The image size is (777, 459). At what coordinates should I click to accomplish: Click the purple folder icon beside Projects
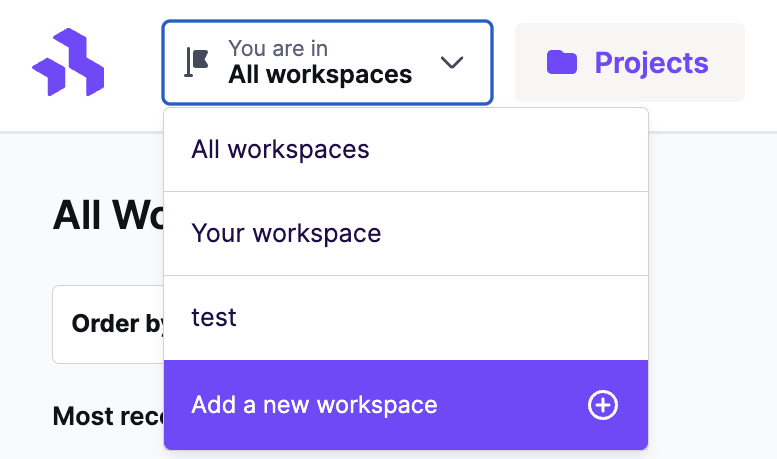click(562, 62)
